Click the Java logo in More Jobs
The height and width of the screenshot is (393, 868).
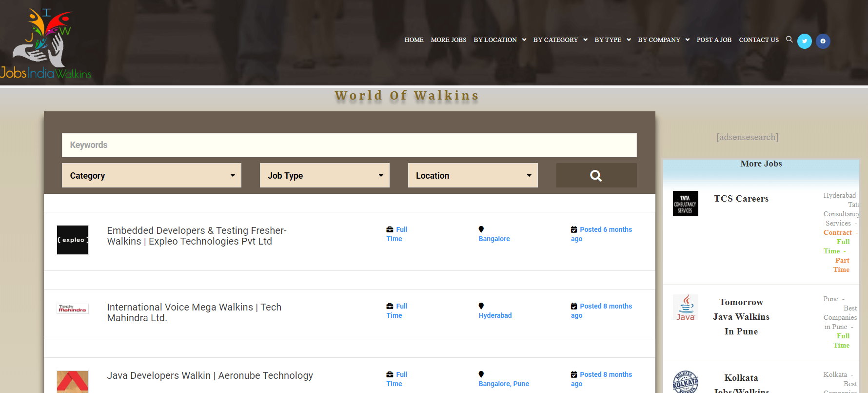click(x=685, y=307)
